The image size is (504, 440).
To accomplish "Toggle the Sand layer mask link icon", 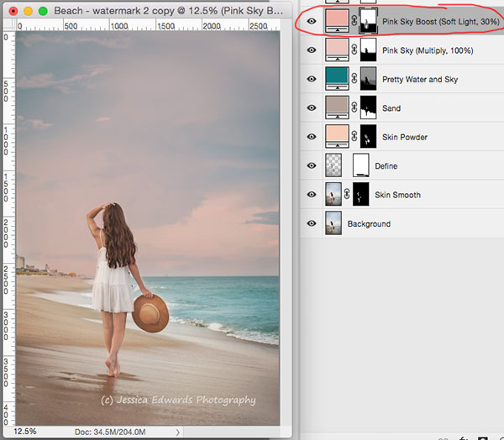I will click(354, 107).
